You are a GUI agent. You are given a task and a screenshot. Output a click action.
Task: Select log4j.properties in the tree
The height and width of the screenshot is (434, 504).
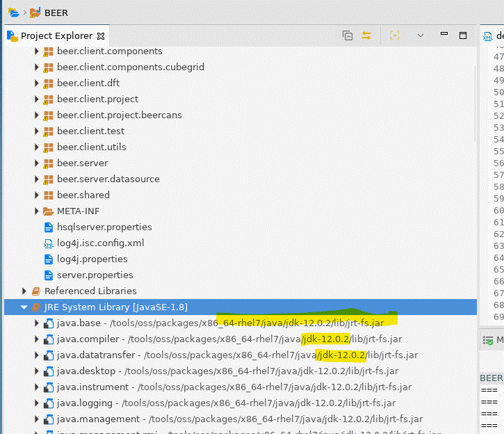[x=92, y=259]
